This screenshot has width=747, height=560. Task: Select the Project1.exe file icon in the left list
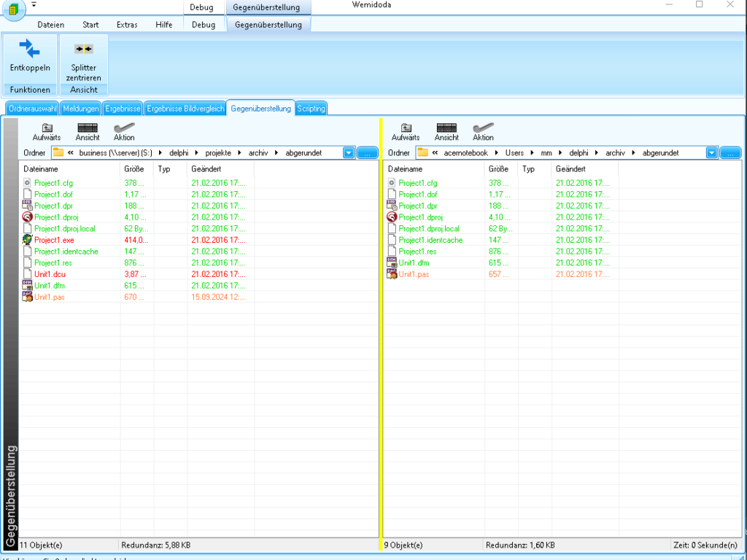28,240
